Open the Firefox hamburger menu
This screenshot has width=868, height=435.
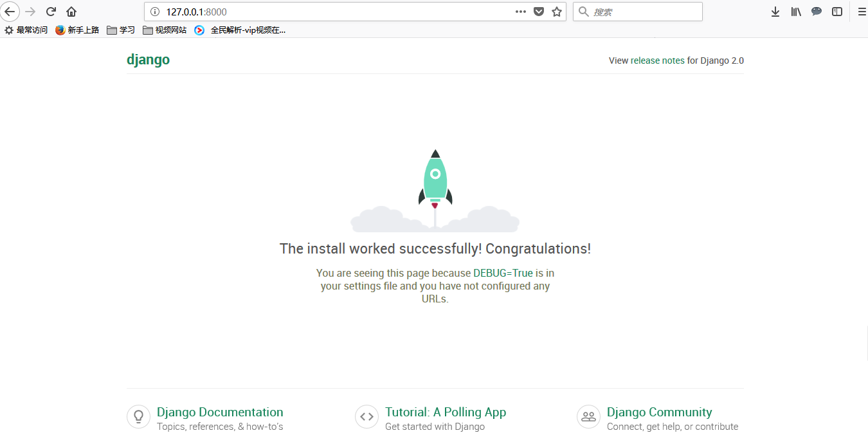(862, 12)
